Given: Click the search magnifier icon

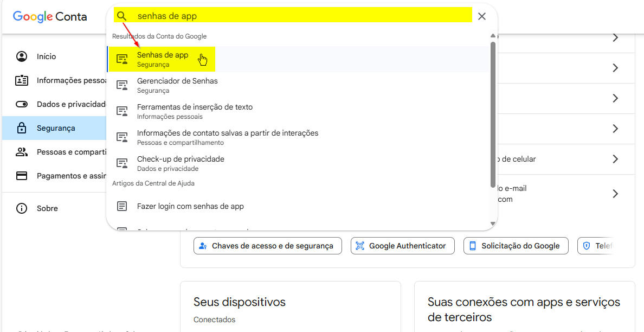Looking at the screenshot, I should [x=121, y=16].
